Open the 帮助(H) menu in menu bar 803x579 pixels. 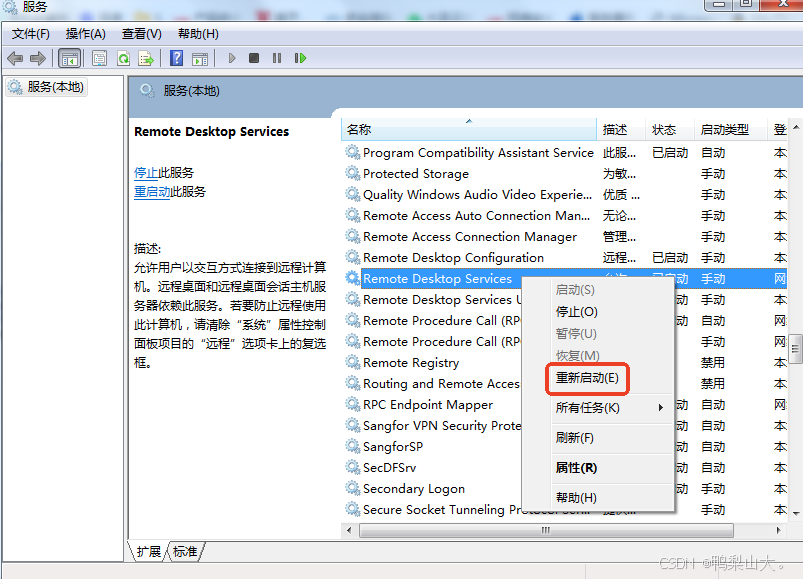coord(198,34)
